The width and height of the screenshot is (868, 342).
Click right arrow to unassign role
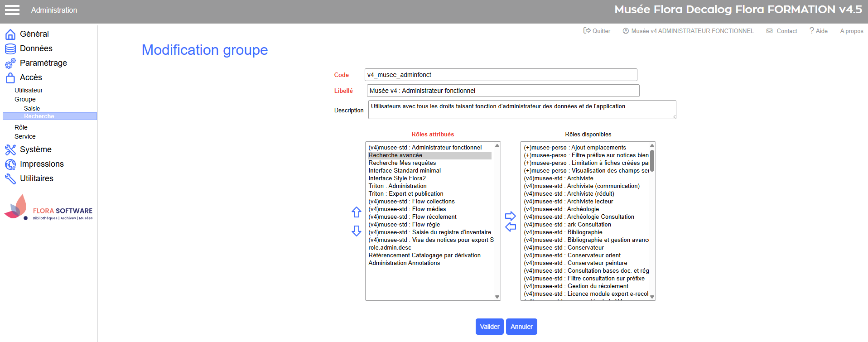tap(511, 216)
